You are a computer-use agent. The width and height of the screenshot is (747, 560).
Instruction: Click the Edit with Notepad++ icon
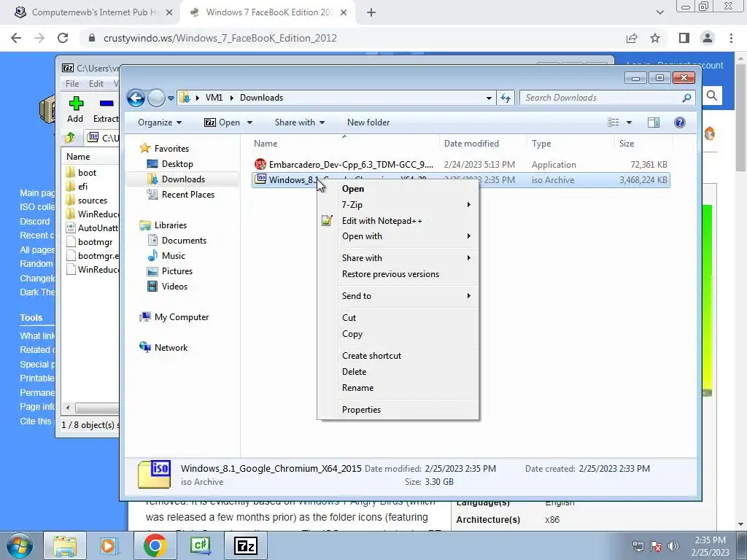point(327,220)
